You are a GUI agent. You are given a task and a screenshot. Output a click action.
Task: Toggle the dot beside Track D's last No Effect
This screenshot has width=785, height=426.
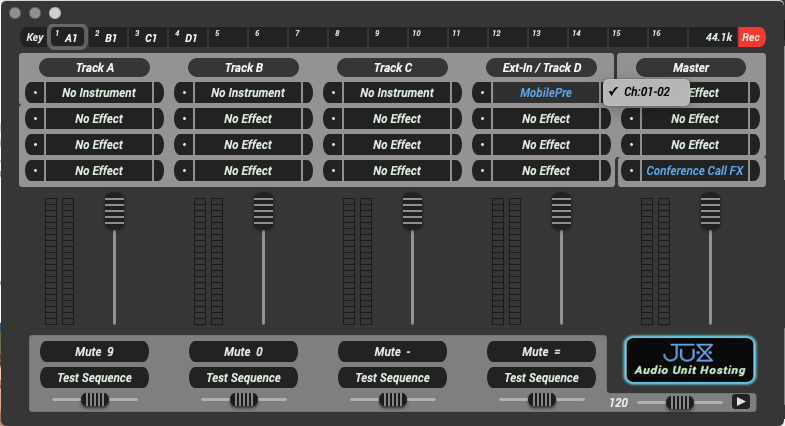(x=482, y=171)
